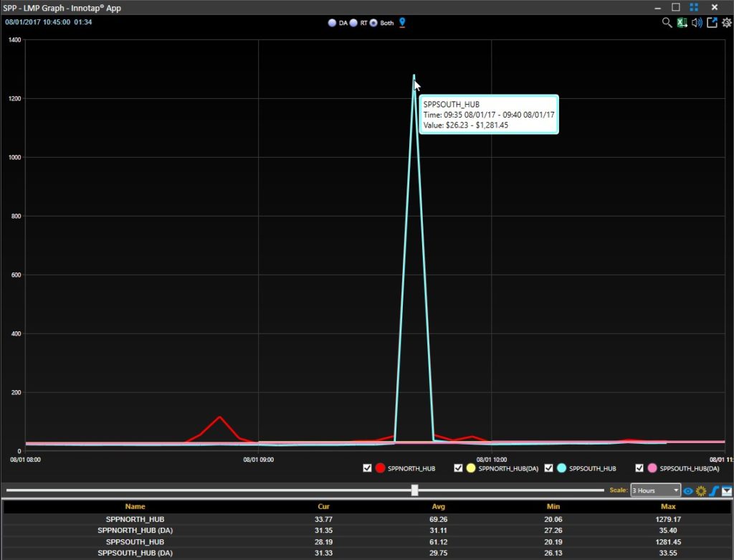The width and height of the screenshot is (734, 560).
Task: Toggle the speaker sound alerts icon
Action: click(x=697, y=22)
